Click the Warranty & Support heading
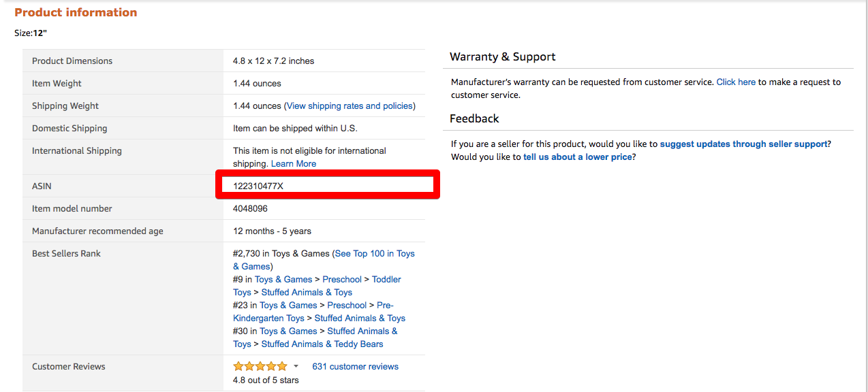 pos(502,56)
